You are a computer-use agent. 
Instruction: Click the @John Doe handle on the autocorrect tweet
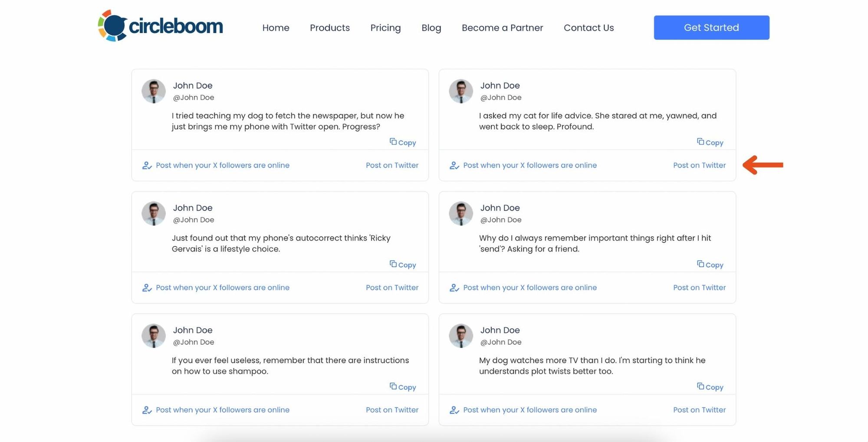tap(193, 220)
